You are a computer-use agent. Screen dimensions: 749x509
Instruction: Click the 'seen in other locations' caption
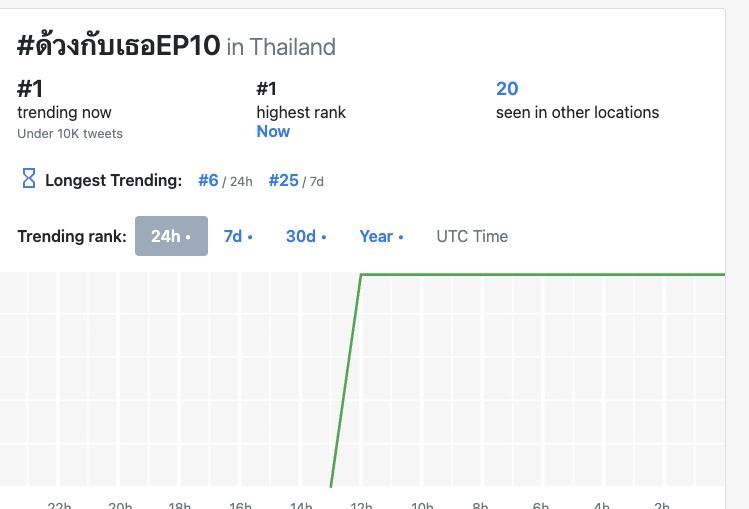tap(577, 112)
